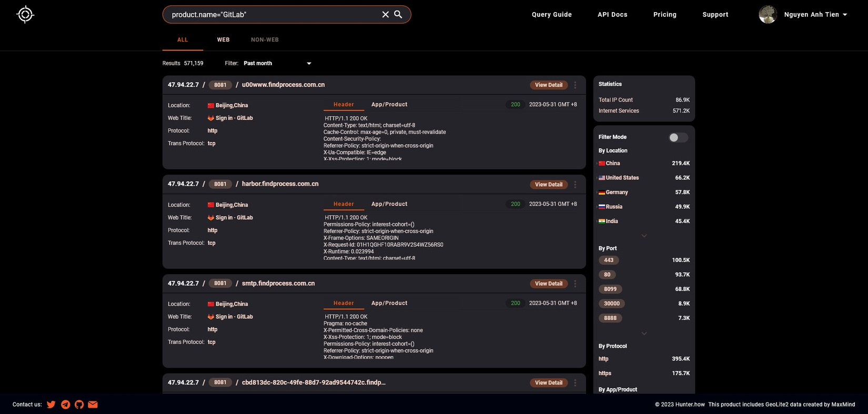Image resolution: width=868 pixels, height=414 pixels.
Task: Click Internet Services value 571.2K
Action: pyautogui.click(x=681, y=111)
